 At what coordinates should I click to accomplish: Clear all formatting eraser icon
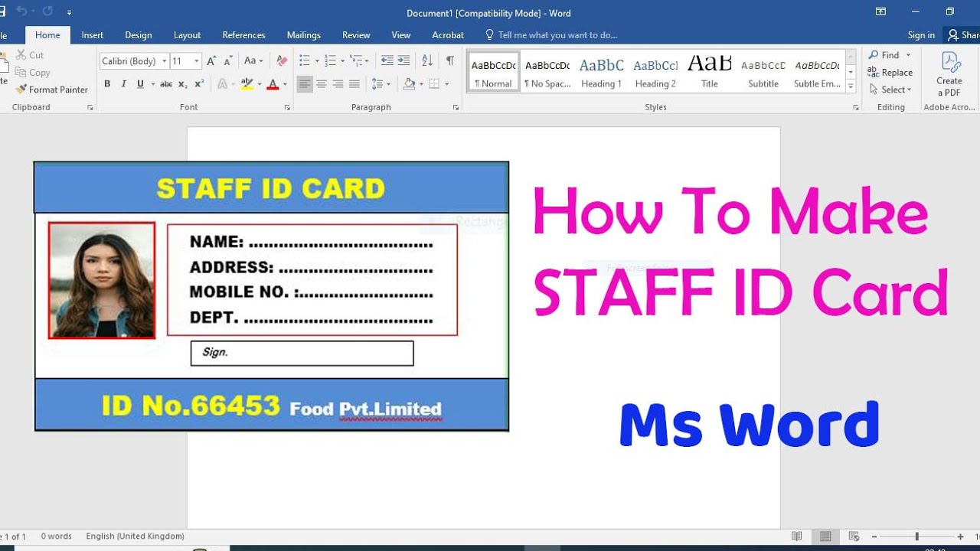coord(282,60)
